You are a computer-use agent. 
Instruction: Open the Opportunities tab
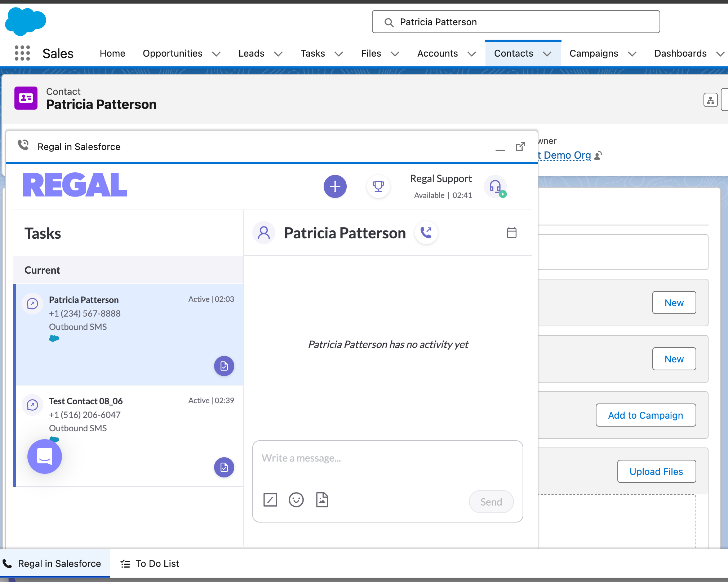coord(173,53)
